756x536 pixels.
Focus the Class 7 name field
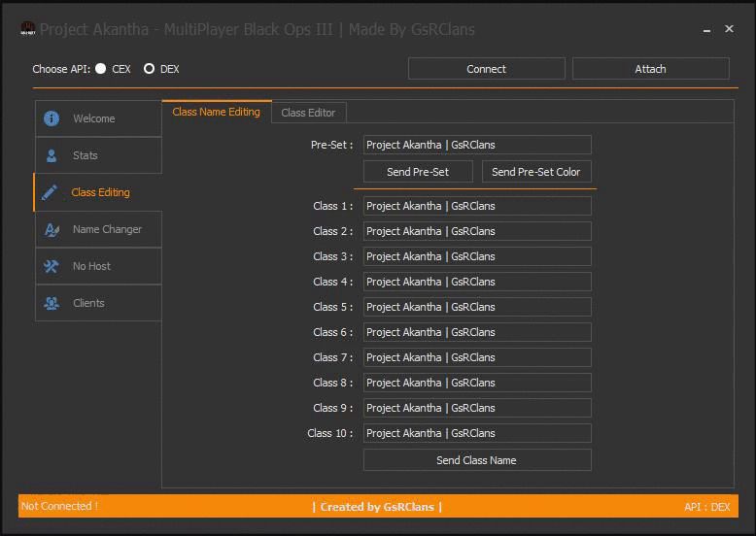(x=477, y=357)
